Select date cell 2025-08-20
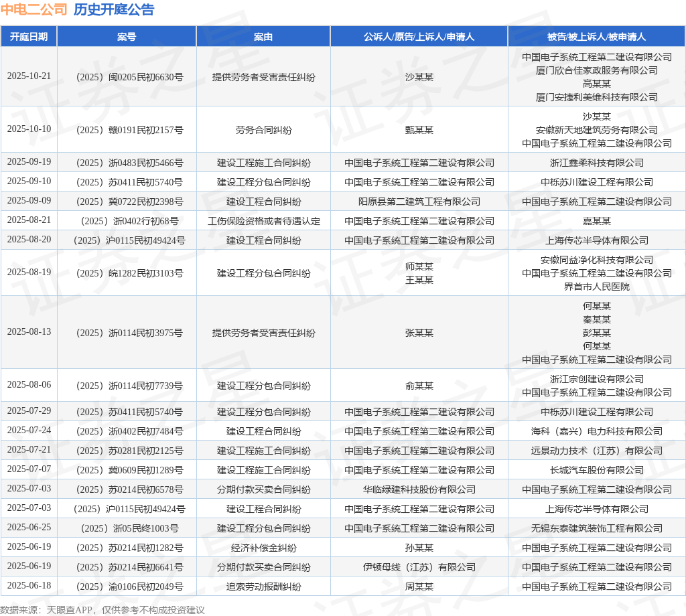Image resolution: width=686 pixels, height=616 pixels. pos(29,240)
